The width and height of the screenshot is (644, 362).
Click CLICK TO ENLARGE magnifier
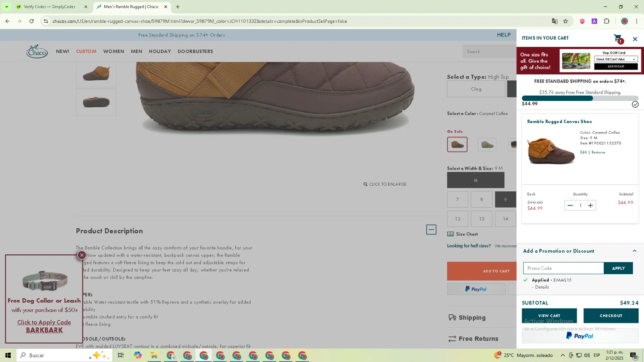[x=385, y=184]
